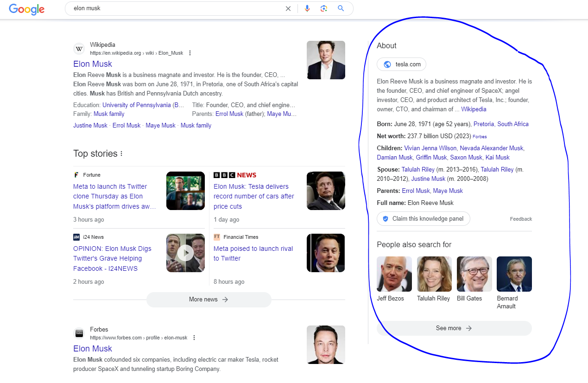Image resolution: width=588 pixels, height=383 pixels.
Task: Start voice search with microphone icon
Action: [x=307, y=8]
